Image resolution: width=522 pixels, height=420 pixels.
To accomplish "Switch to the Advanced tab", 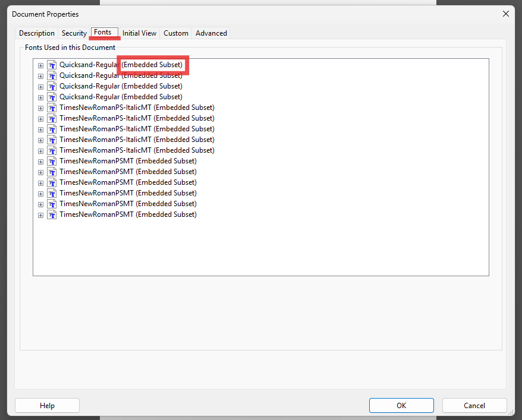I will click(x=211, y=33).
